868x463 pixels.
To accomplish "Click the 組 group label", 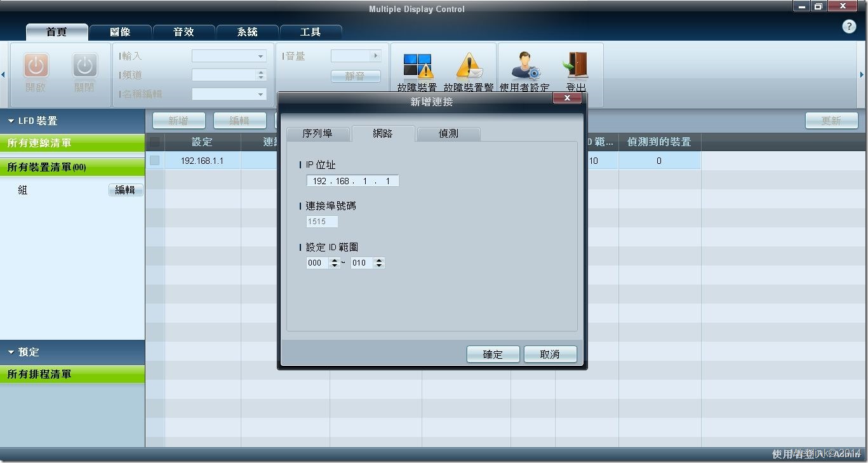I will point(23,190).
